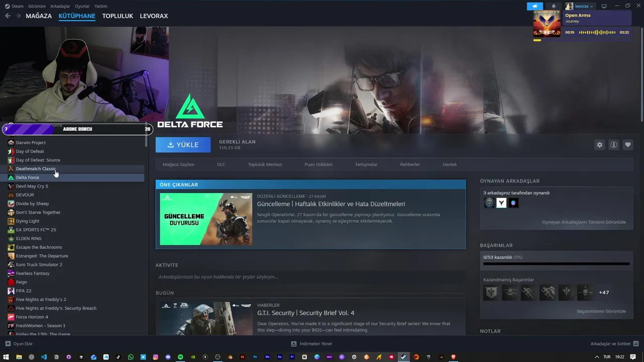Open G.T.I. Security Brief Vol. 4 news

[x=306, y=313]
